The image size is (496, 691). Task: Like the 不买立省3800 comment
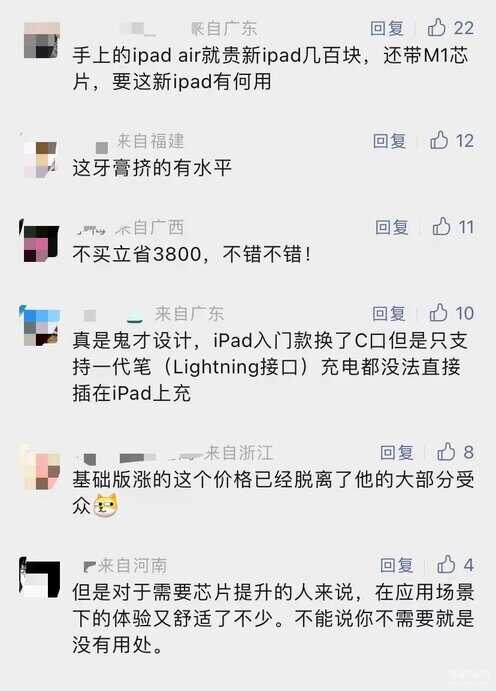(453, 227)
